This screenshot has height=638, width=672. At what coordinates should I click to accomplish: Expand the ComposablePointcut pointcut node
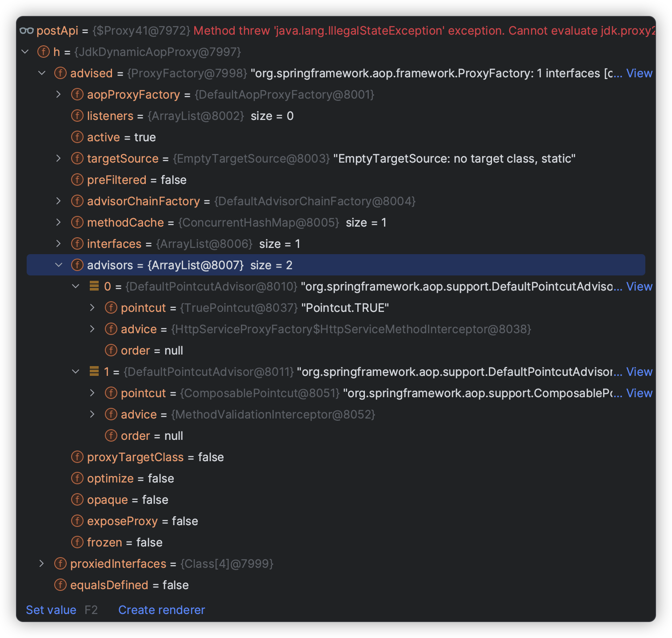pos(92,393)
